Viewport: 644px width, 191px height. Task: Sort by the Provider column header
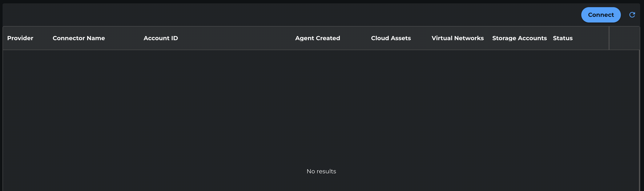click(x=20, y=38)
